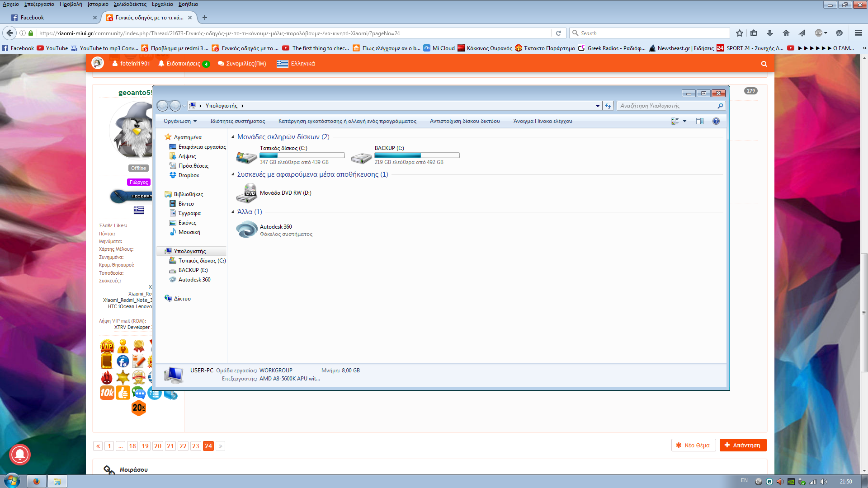This screenshot has width=868, height=488.
Task: Open the downloads arrow icon
Action: pyautogui.click(x=769, y=33)
